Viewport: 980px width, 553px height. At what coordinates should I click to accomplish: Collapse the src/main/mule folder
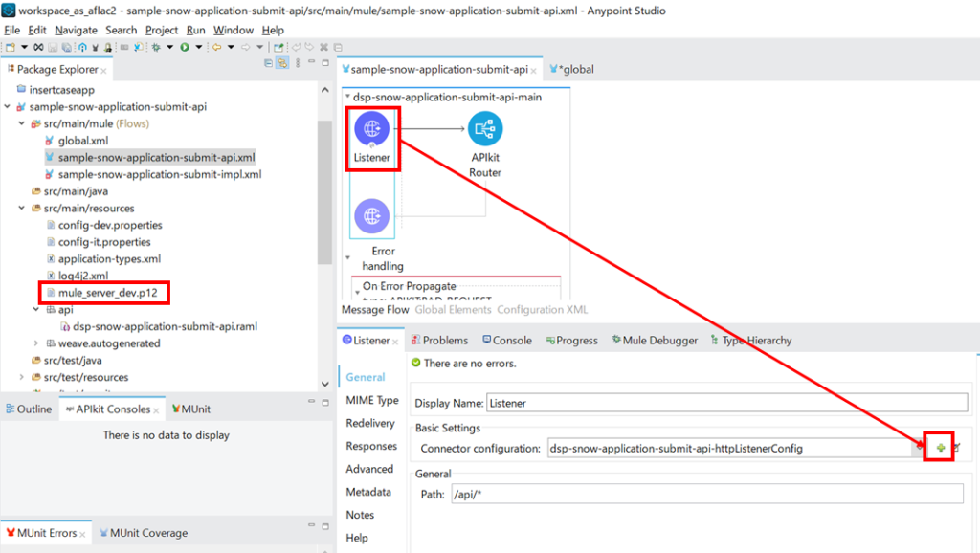[22, 124]
